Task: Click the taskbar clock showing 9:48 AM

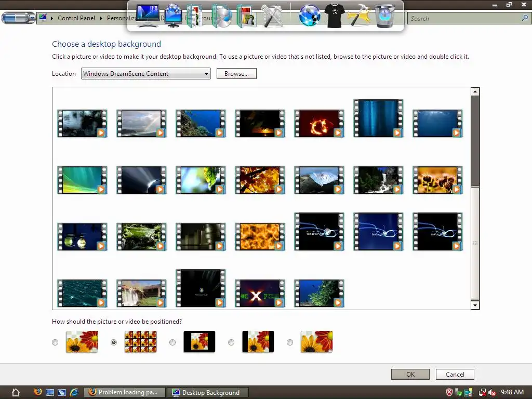Action: click(512, 392)
